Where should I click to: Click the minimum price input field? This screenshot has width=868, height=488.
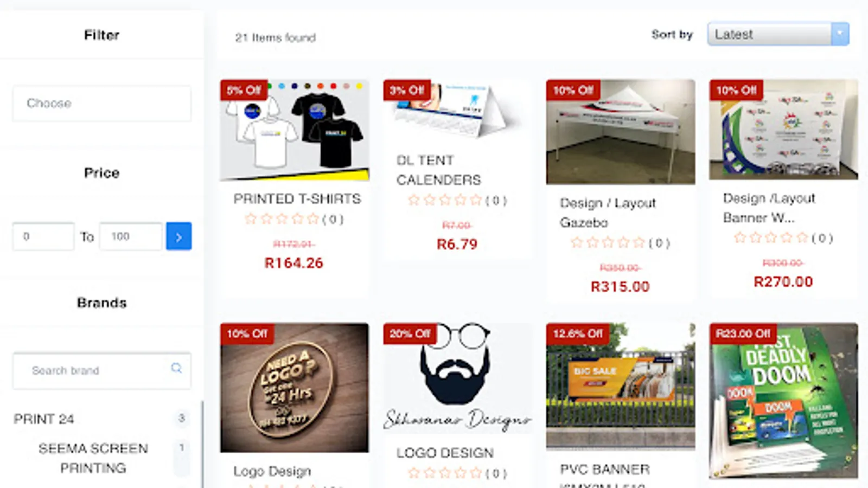click(x=43, y=236)
